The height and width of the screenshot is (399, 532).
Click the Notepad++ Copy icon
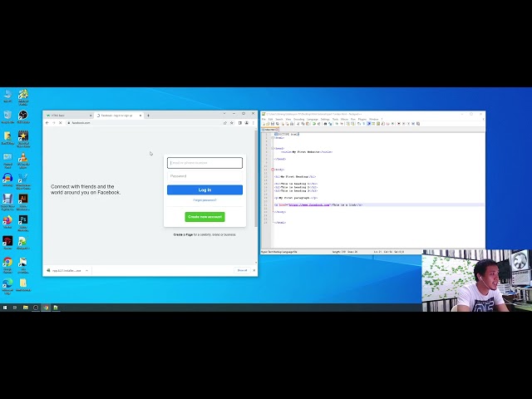coord(303,124)
